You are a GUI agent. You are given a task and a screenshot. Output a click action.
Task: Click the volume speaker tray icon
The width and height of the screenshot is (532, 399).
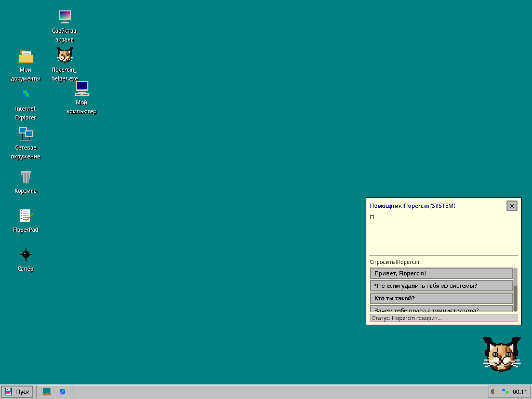[495, 392]
